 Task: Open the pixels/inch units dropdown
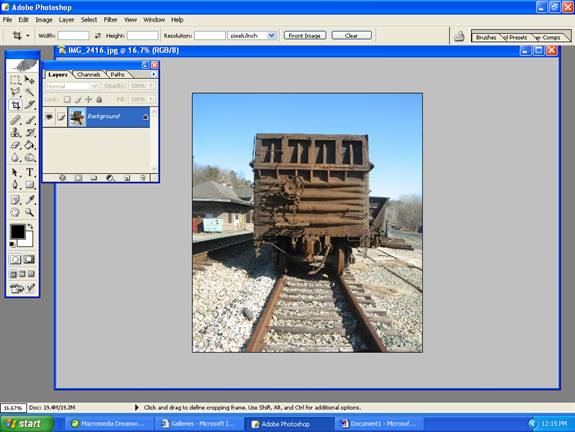[x=271, y=36]
